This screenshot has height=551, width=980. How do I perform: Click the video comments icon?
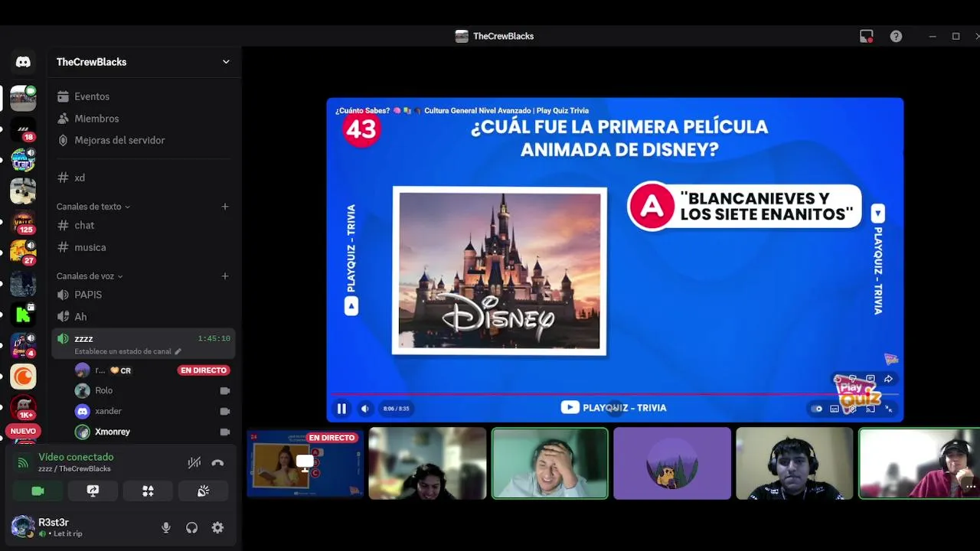point(871,379)
